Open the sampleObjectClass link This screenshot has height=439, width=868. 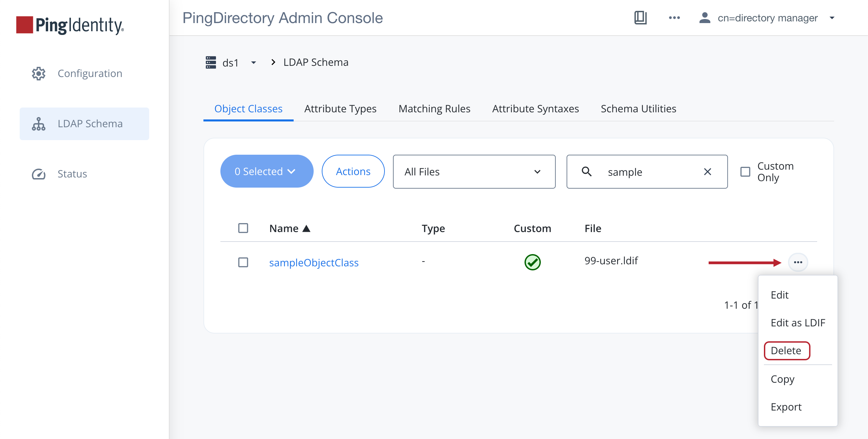pos(314,263)
